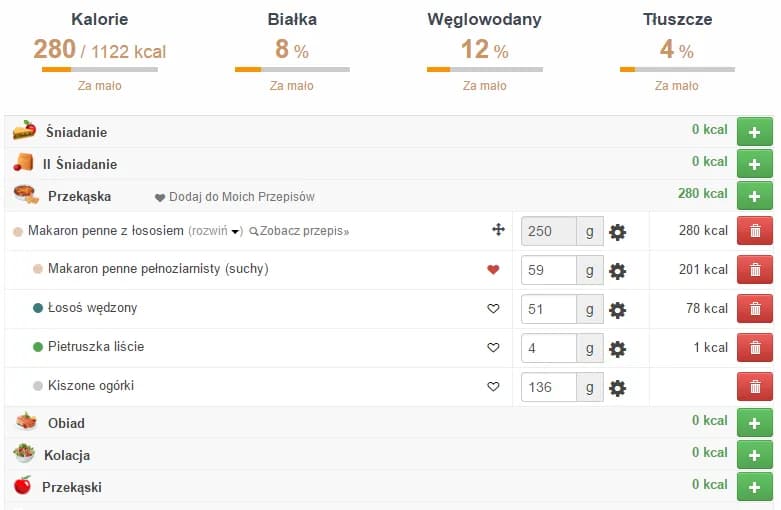The image size is (781, 510).
Task: Unfavorite Makaron penne pełnoziarnisty red heart
Action: pyautogui.click(x=493, y=270)
